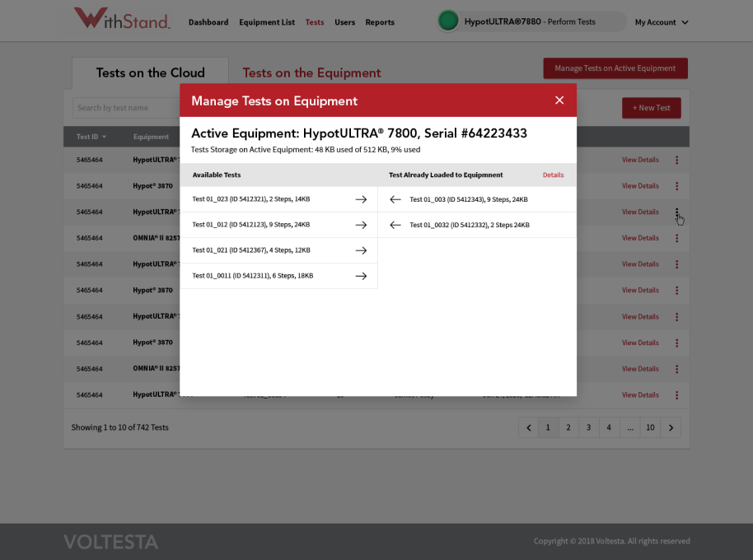Go to page 1 in pagination

point(548,427)
